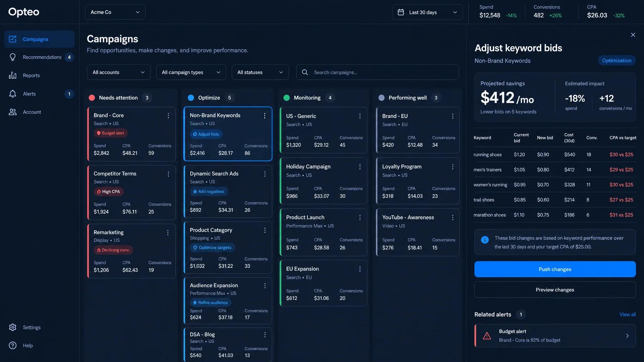Click the green Monitoring status dot
Viewport: 644px width, 362px height.
tap(287, 98)
